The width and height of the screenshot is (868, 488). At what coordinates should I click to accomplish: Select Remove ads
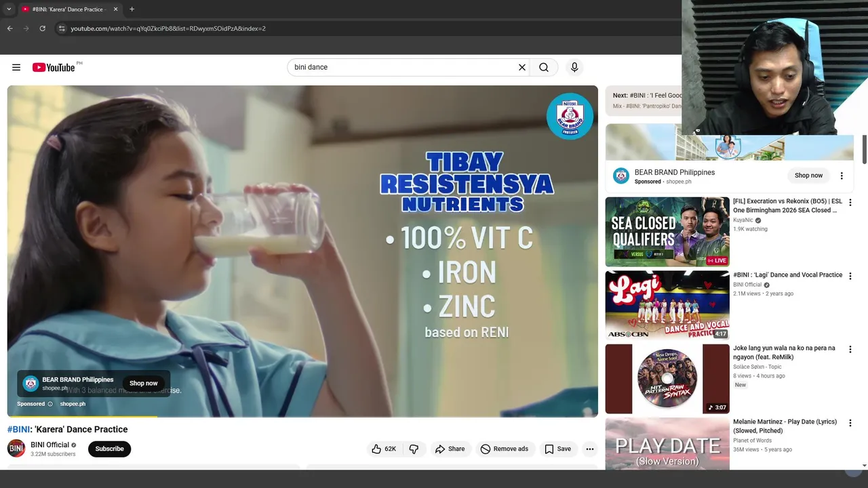pyautogui.click(x=505, y=449)
